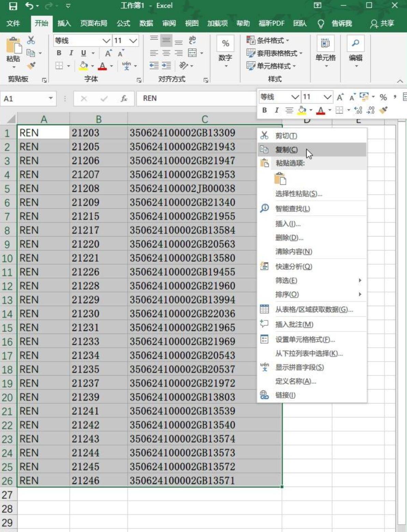
Task: Click the Tell Me lightbulb icon
Action: pyautogui.click(x=321, y=24)
